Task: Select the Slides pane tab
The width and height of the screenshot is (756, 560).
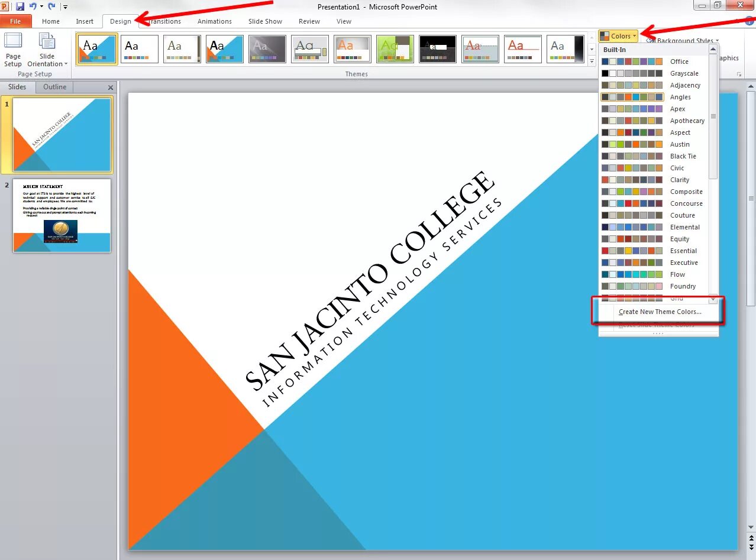Action: tap(17, 87)
